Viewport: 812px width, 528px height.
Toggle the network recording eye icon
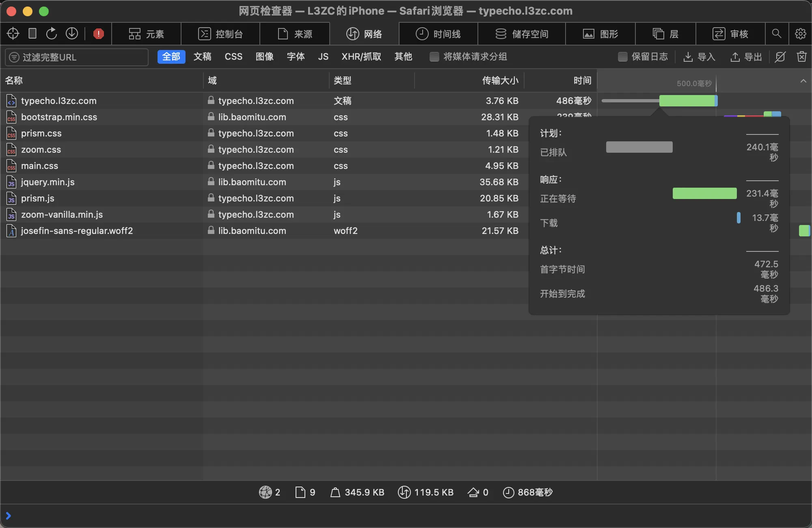[x=780, y=57]
